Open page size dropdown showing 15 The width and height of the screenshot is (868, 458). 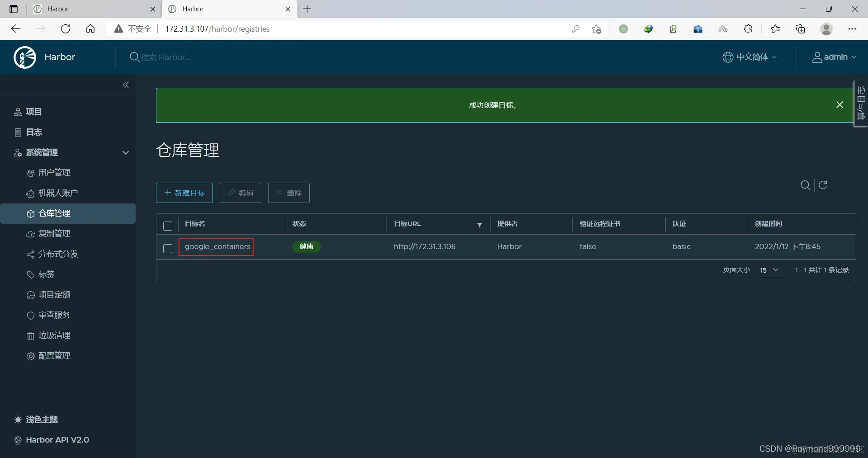(x=769, y=270)
